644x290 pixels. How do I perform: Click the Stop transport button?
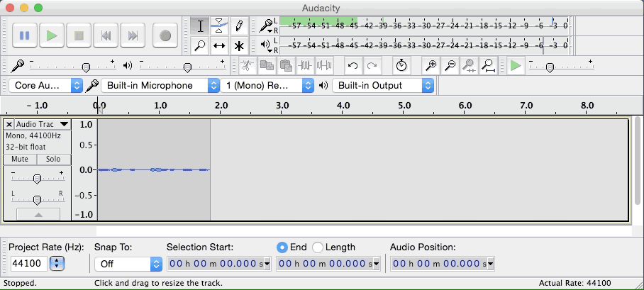79,35
